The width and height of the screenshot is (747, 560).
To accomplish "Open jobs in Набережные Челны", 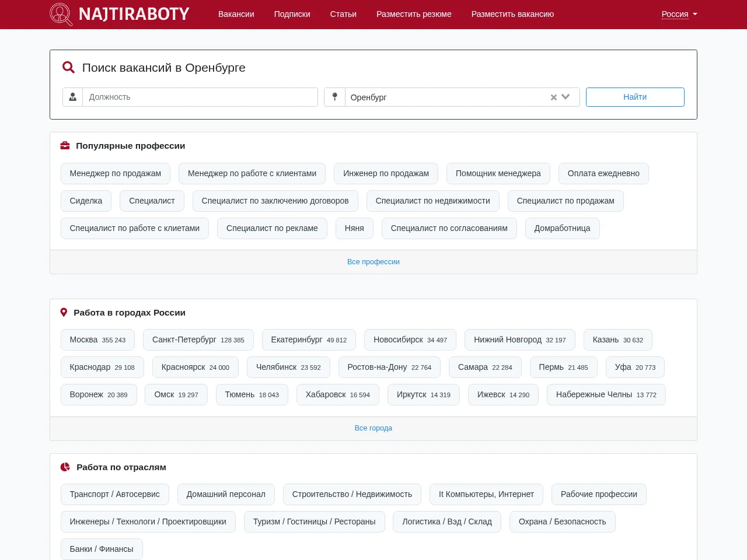I will (606, 394).
